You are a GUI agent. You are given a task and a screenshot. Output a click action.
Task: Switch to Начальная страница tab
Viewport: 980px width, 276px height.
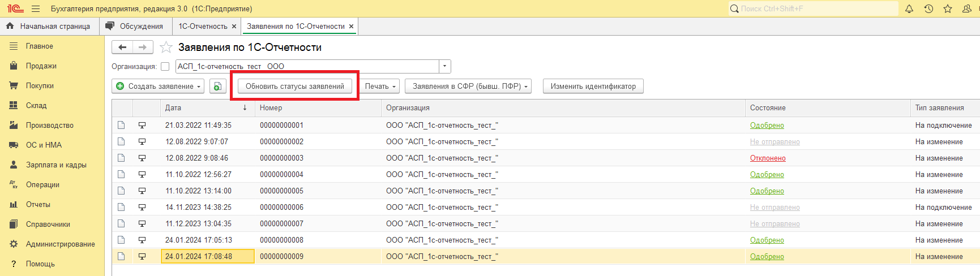point(49,26)
